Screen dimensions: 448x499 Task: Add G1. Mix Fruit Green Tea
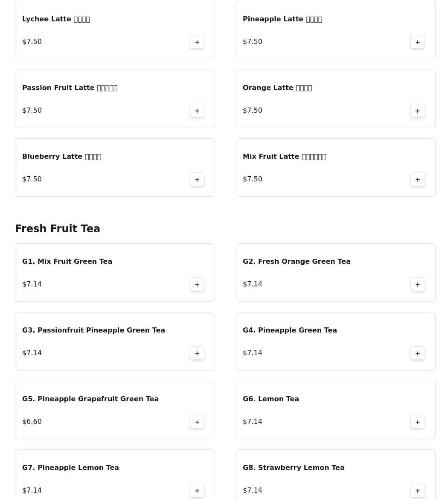point(197,285)
